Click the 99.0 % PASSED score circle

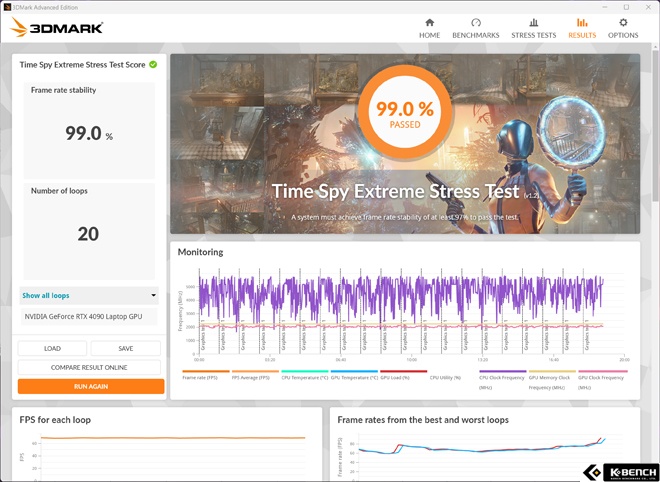click(405, 112)
